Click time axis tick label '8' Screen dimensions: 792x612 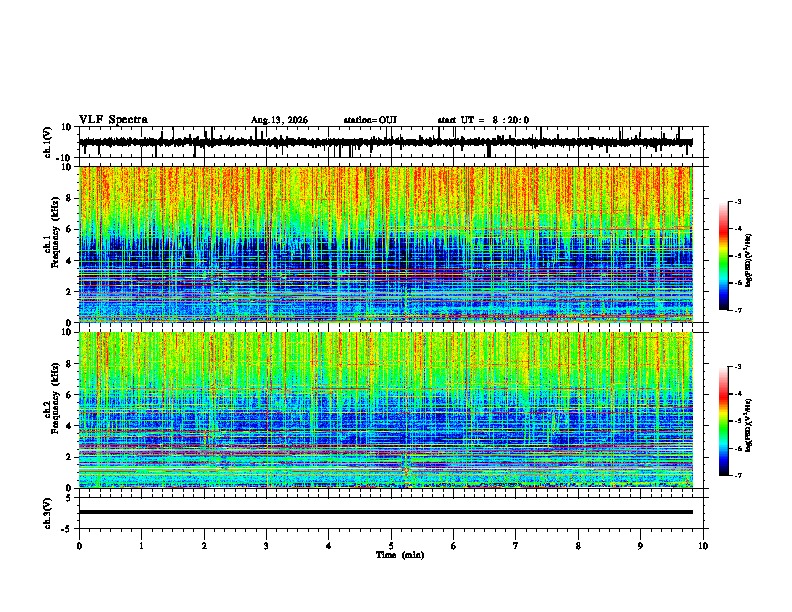point(578,546)
